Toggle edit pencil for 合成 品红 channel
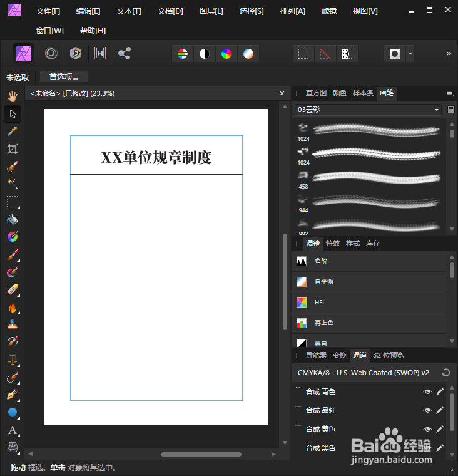The width and height of the screenshot is (458, 476). pyautogui.click(x=440, y=410)
